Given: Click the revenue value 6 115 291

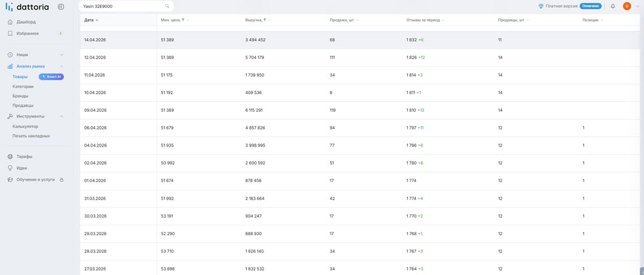Looking at the screenshot, I should pyautogui.click(x=254, y=110).
